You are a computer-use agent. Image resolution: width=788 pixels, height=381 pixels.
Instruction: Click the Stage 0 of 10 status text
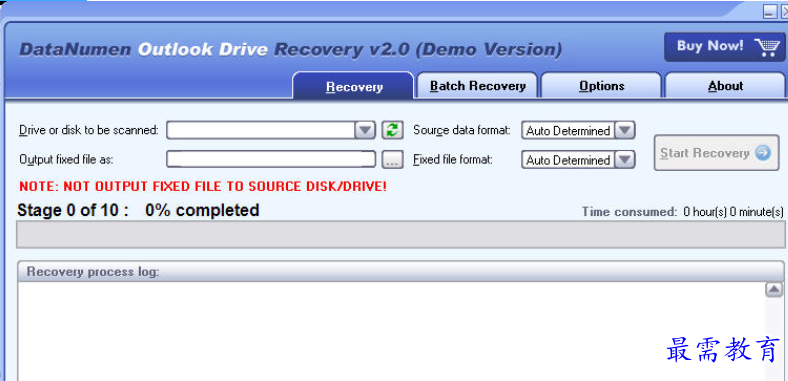pyautogui.click(x=138, y=210)
